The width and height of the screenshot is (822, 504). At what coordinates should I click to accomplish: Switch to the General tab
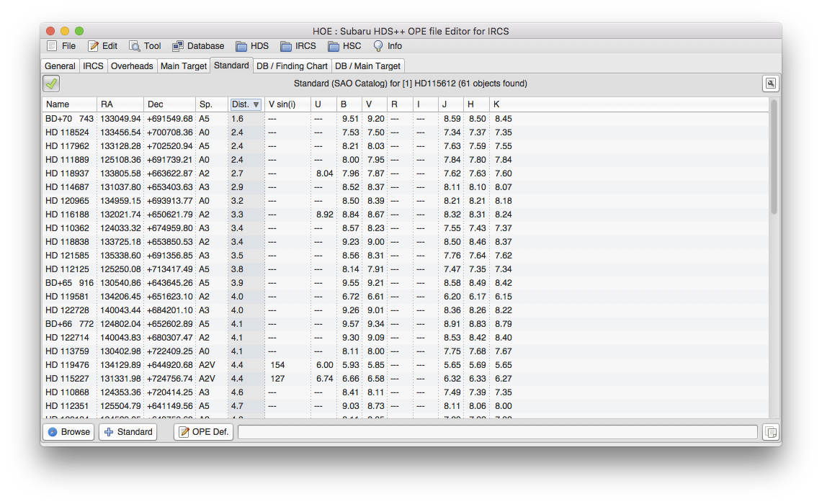click(x=60, y=66)
